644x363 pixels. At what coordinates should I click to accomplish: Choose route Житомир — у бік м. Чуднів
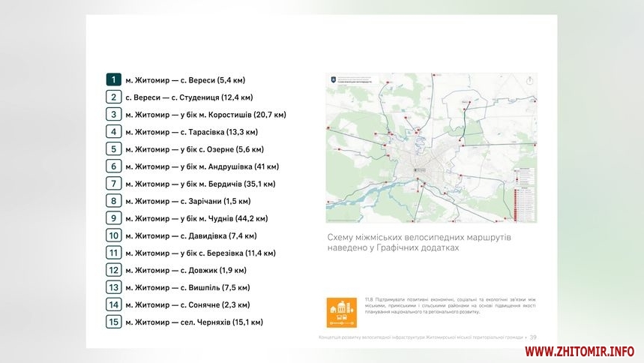[x=196, y=218]
